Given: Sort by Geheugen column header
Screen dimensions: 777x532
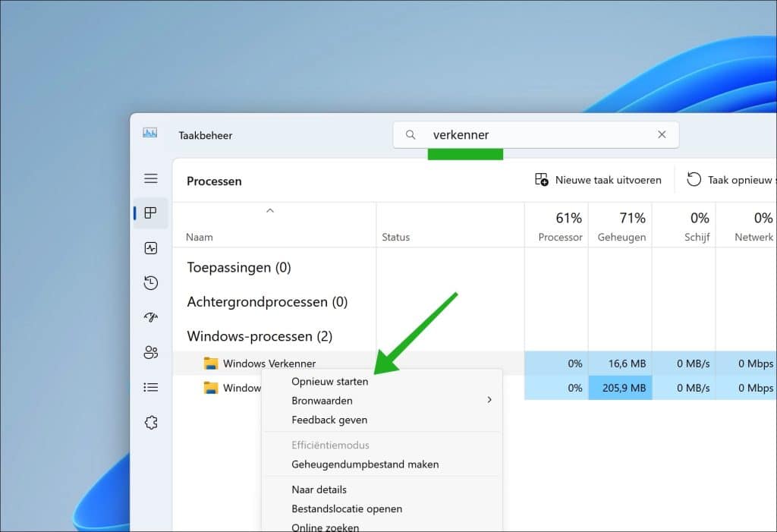Looking at the screenshot, I should pos(621,225).
